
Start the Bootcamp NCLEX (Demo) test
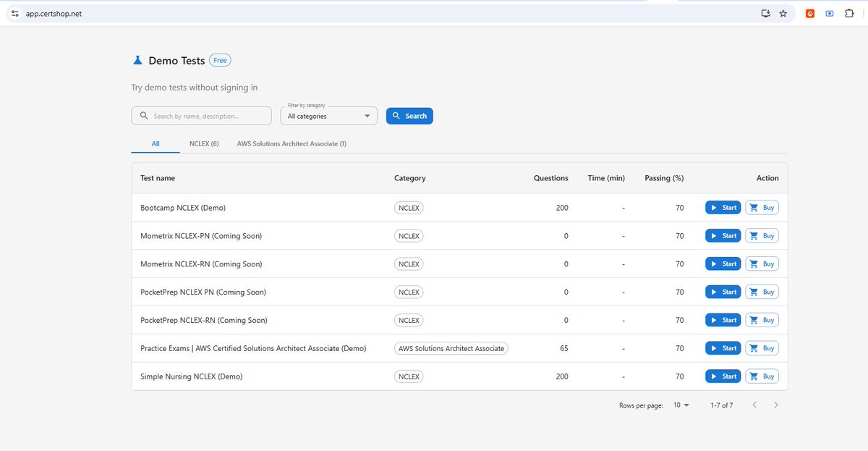(x=723, y=208)
